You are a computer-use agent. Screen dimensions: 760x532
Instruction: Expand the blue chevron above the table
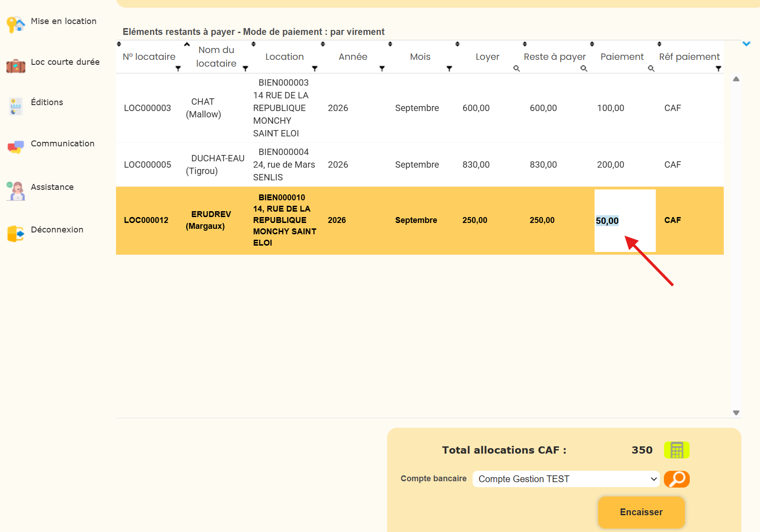point(746,44)
